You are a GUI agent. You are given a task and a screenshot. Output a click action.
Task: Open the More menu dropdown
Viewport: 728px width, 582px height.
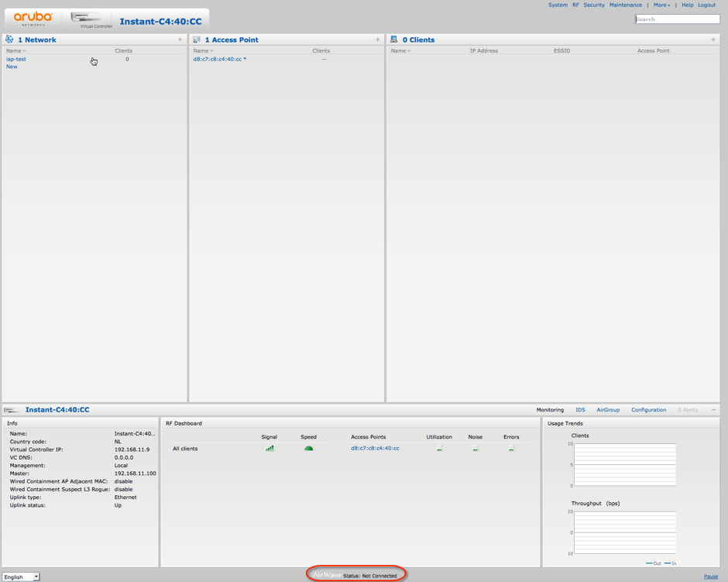coord(661,5)
